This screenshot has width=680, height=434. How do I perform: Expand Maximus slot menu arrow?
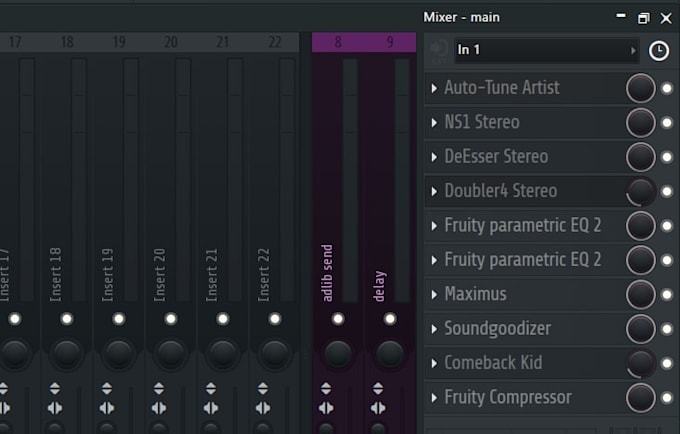click(434, 294)
